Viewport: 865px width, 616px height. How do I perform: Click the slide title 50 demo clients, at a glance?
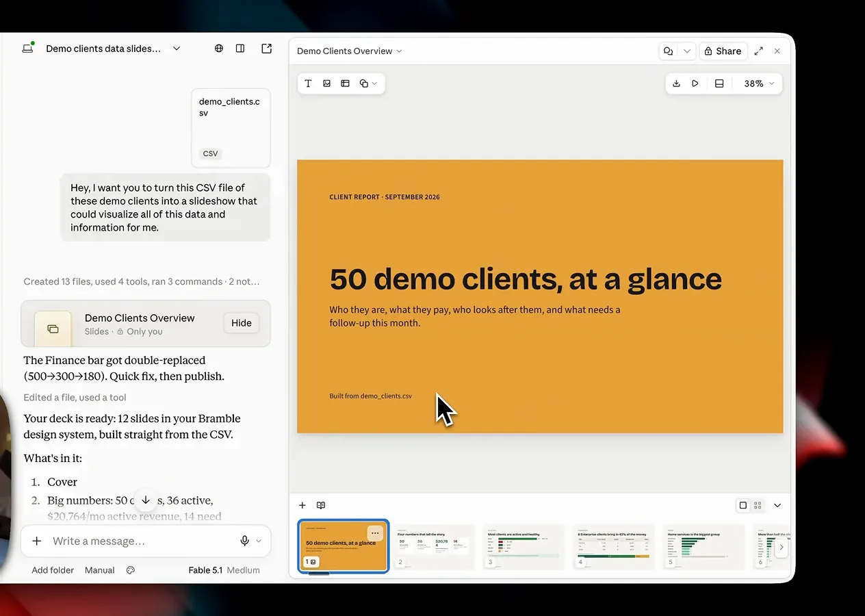[526, 279]
